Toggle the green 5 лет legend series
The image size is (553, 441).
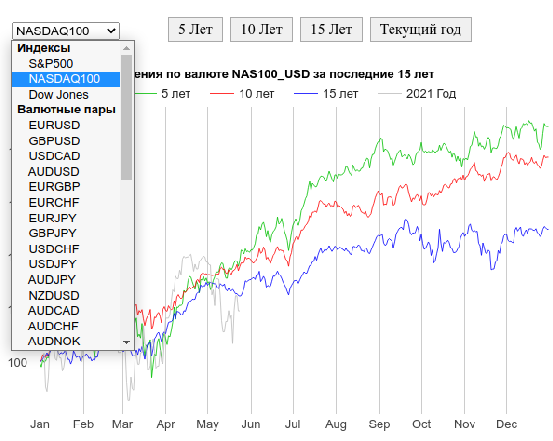click(x=163, y=94)
